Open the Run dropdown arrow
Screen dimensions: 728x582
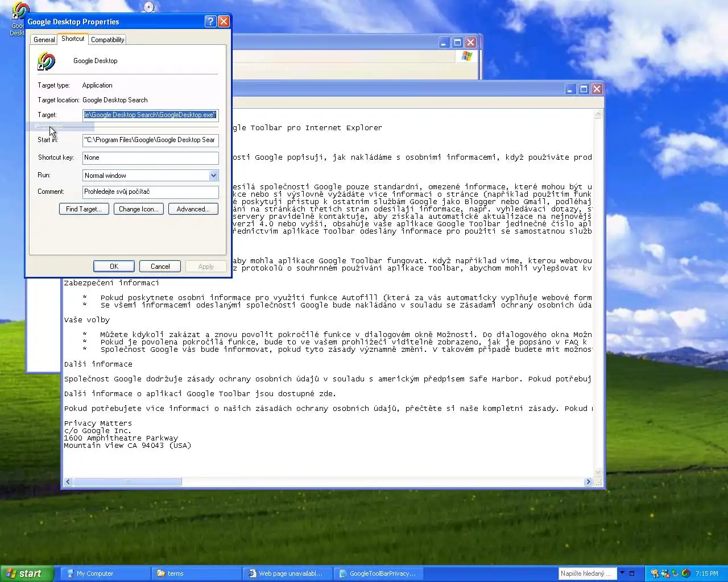point(213,176)
